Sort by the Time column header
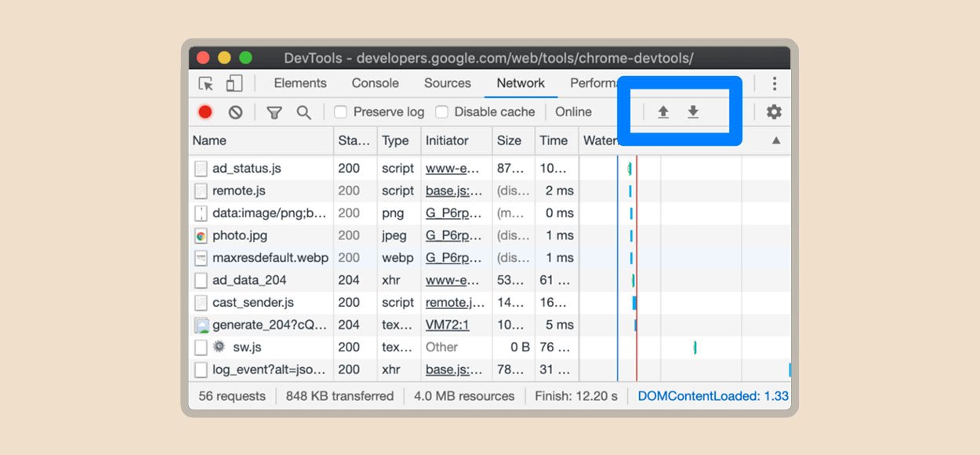This screenshot has width=980, height=455. pyautogui.click(x=556, y=140)
